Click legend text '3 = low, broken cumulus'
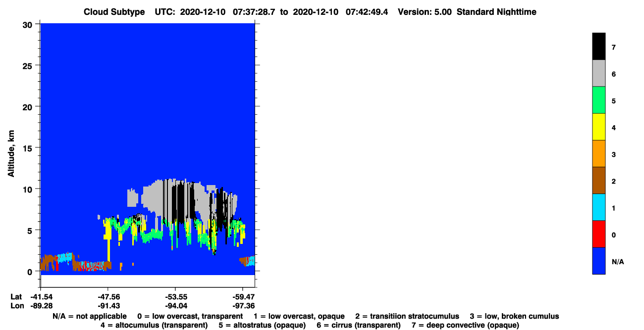This screenshot has height=330, width=644. 514,316
